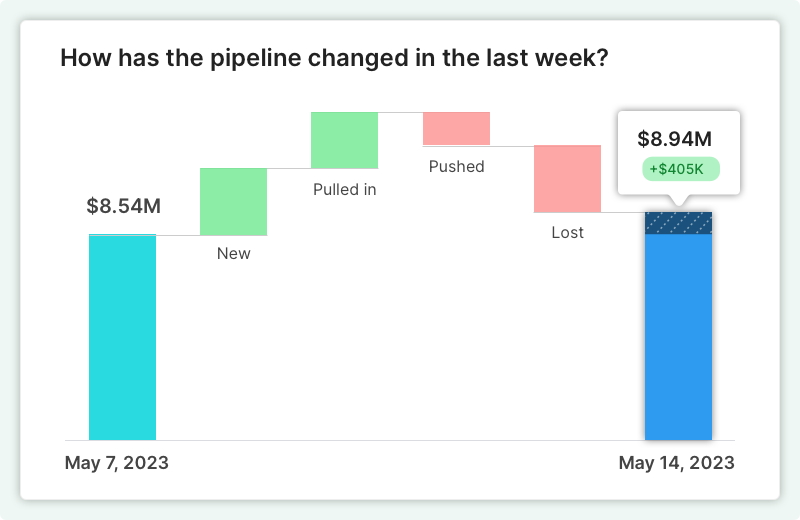This screenshot has width=800, height=520.
Task: Click the New label
Action: (x=234, y=253)
